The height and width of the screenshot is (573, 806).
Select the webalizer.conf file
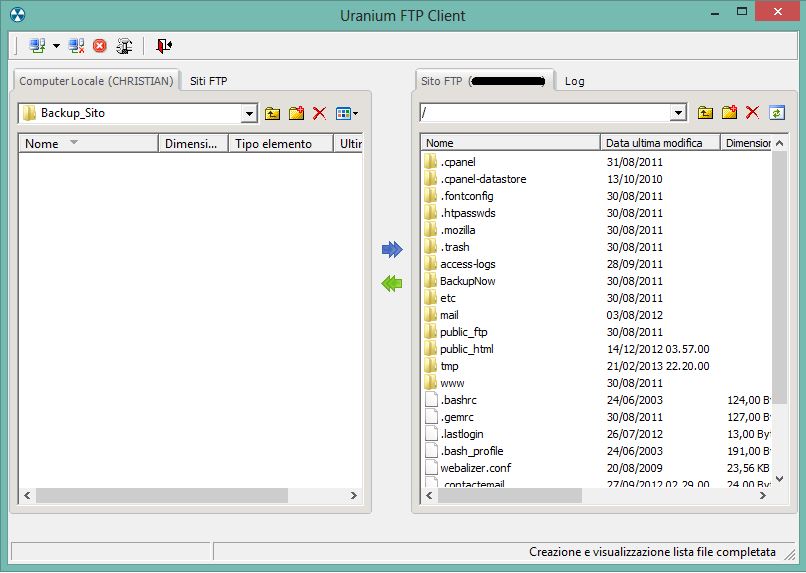tap(475, 467)
